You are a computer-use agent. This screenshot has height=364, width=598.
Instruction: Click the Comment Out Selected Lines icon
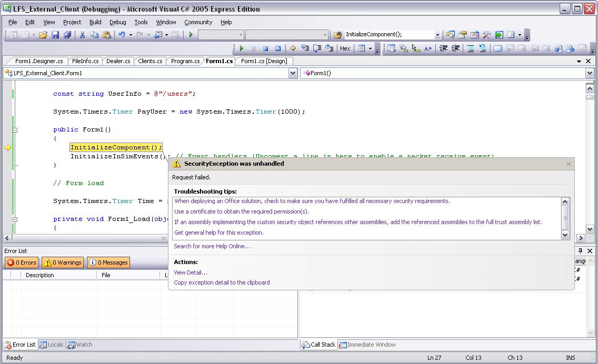[x=471, y=48]
